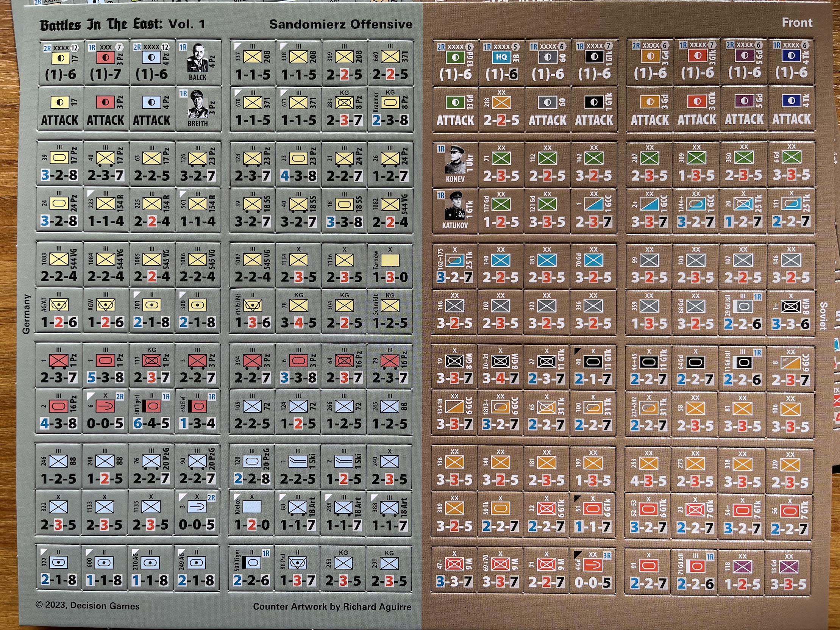This screenshot has height=630, width=840.
Task: Click the 78 KG 3-4-5 infantry counter
Action: click(298, 311)
